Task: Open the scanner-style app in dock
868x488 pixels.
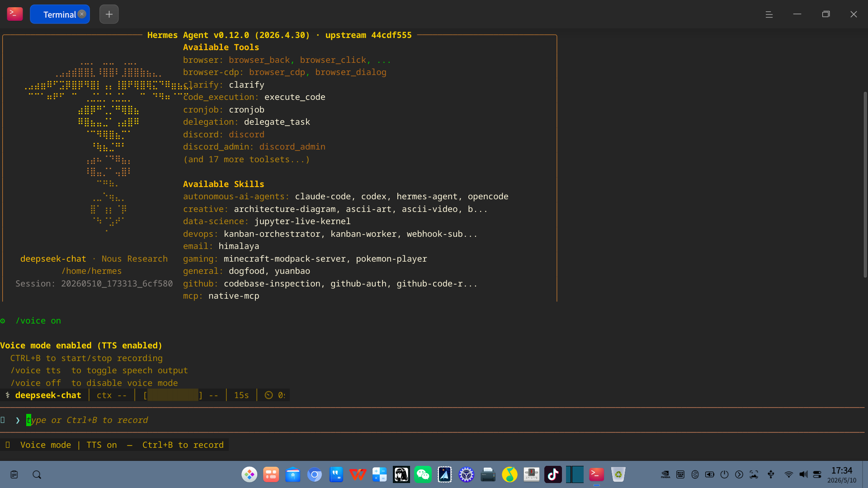Action: pyautogui.click(x=531, y=474)
